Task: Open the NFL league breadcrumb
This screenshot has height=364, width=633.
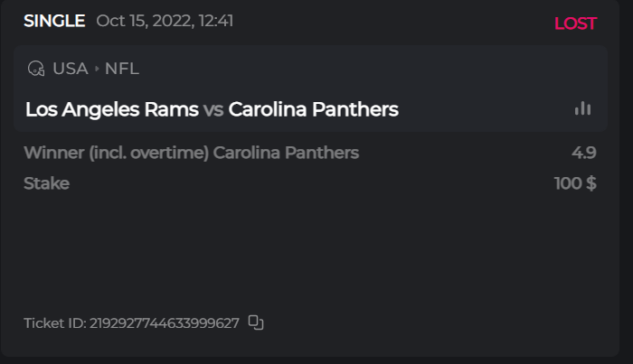Action: (x=122, y=69)
